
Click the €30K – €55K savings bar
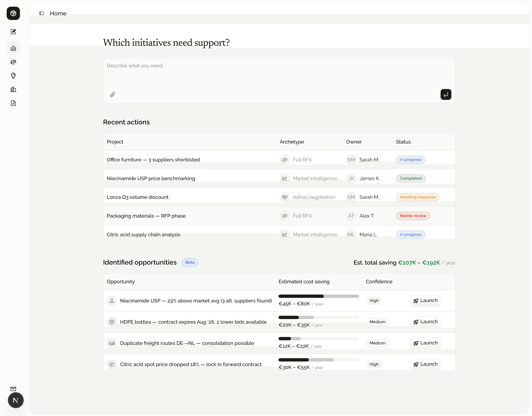pos(319,360)
